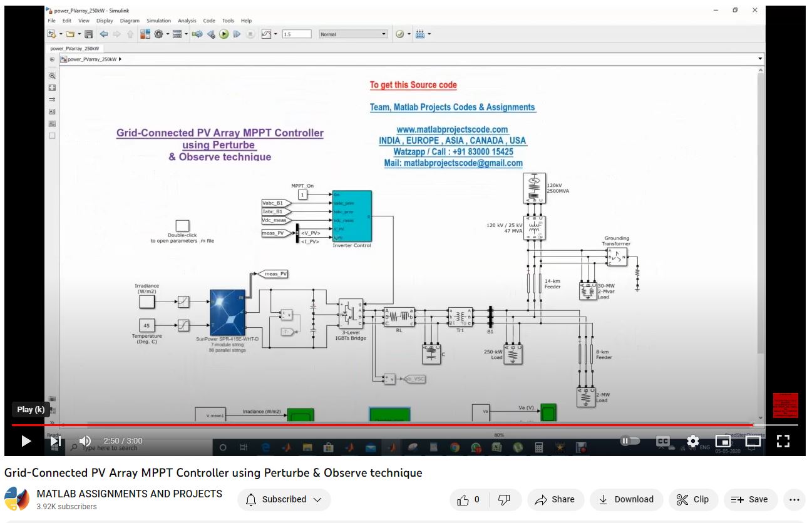
Task: Expand the Data Inspector dropdown arrow
Action: pos(275,34)
